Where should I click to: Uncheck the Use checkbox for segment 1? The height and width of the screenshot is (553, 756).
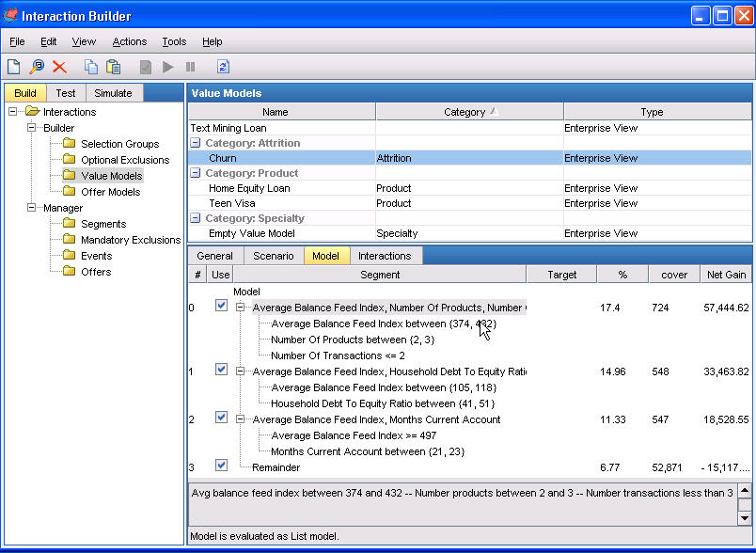[221, 370]
